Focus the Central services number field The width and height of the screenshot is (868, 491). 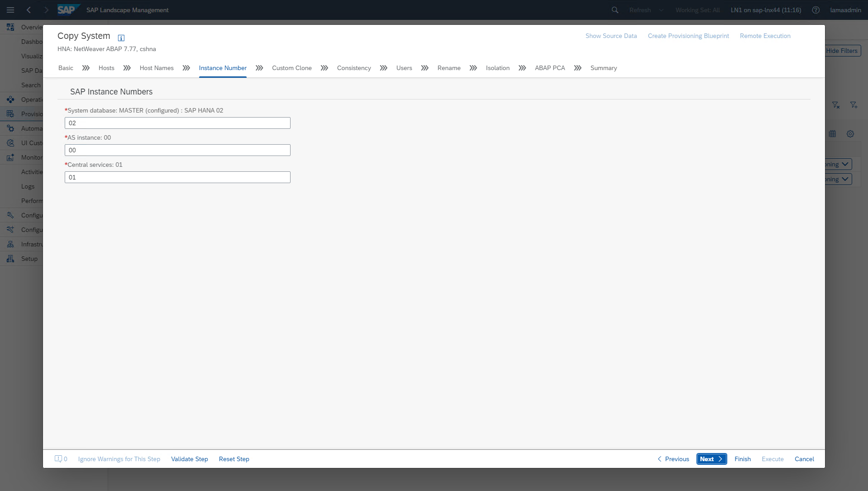[x=177, y=177]
